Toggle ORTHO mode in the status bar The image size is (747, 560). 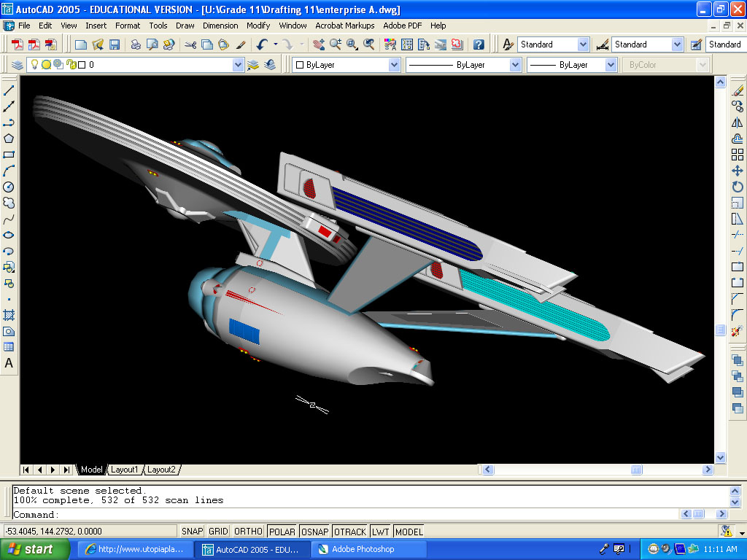point(247,531)
